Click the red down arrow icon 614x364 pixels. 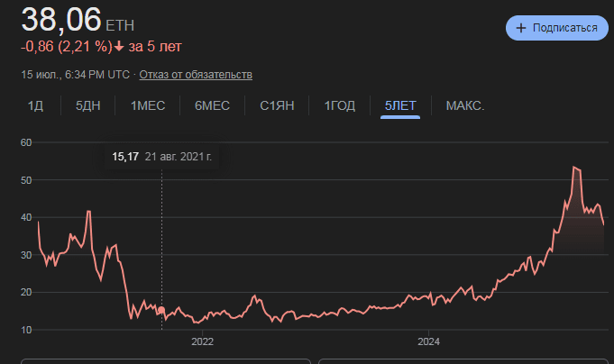pos(119,46)
